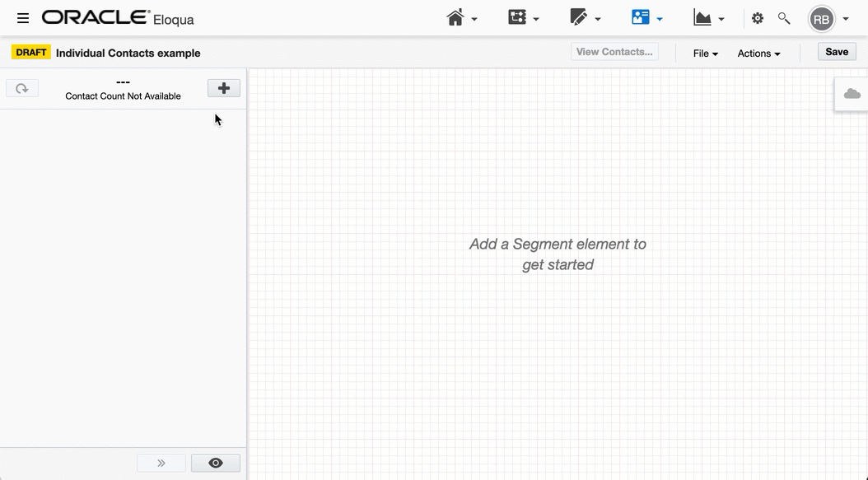Viewport: 868px width, 480px height.
Task: Open Settings gear icon
Action: tap(758, 18)
